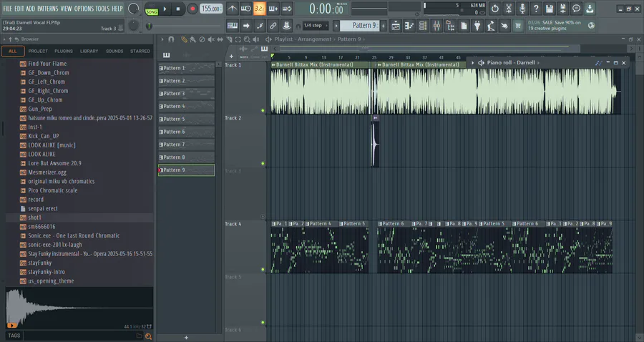Open the Mixer view icon
Screen dimensions: 644x342
(x=436, y=26)
